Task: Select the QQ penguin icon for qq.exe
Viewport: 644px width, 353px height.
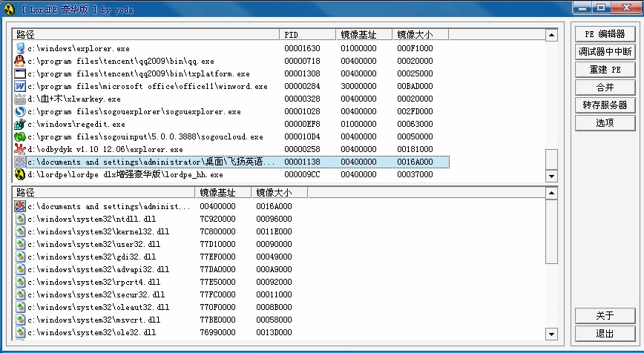Action: click(20, 61)
